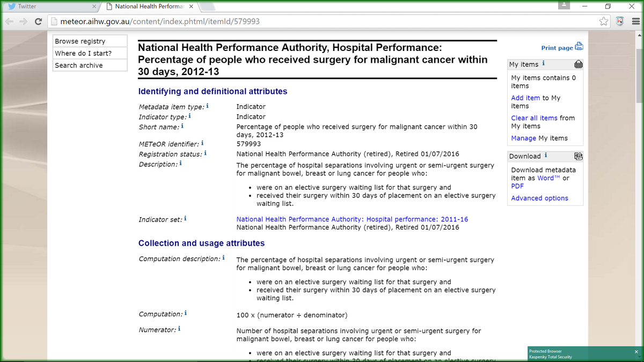Download metadata as PDF link
Screen dimensions: 644x362
click(x=517, y=186)
